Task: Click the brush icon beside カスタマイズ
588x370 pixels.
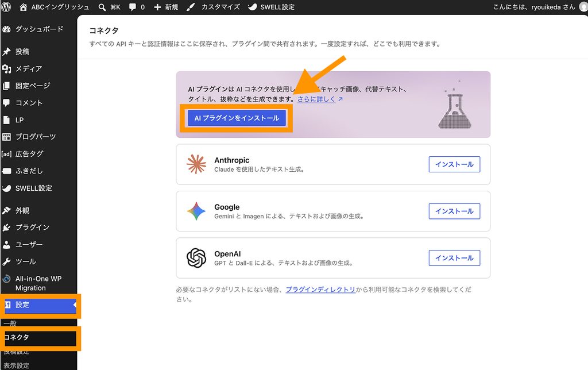Action: (x=191, y=7)
